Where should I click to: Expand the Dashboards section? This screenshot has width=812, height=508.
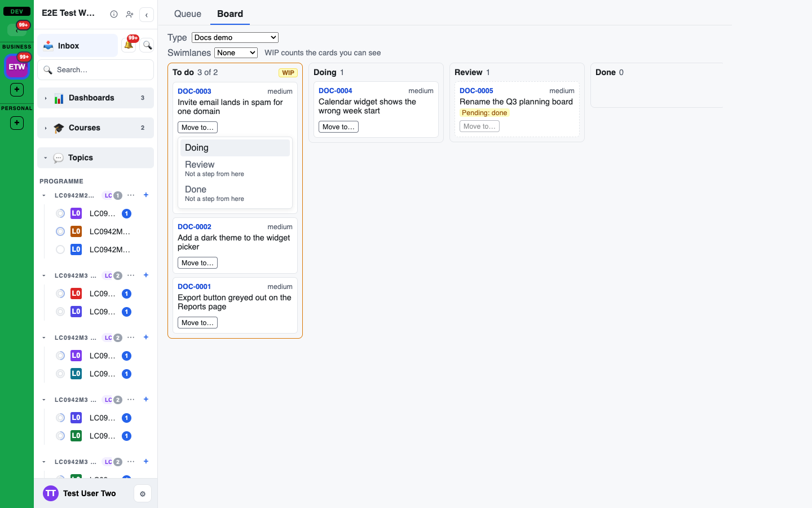(x=95, y=98)
